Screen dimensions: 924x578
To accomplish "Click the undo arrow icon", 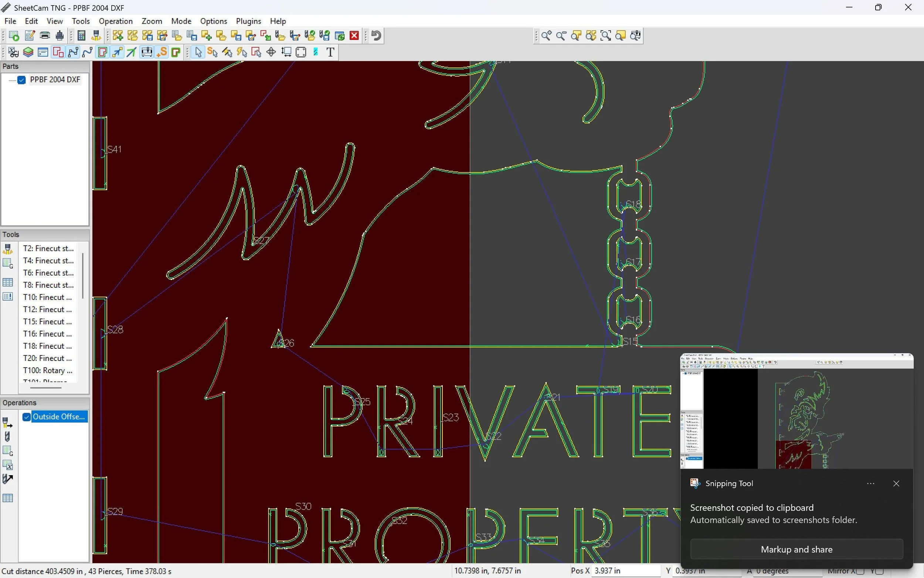I will coord(376,36).
